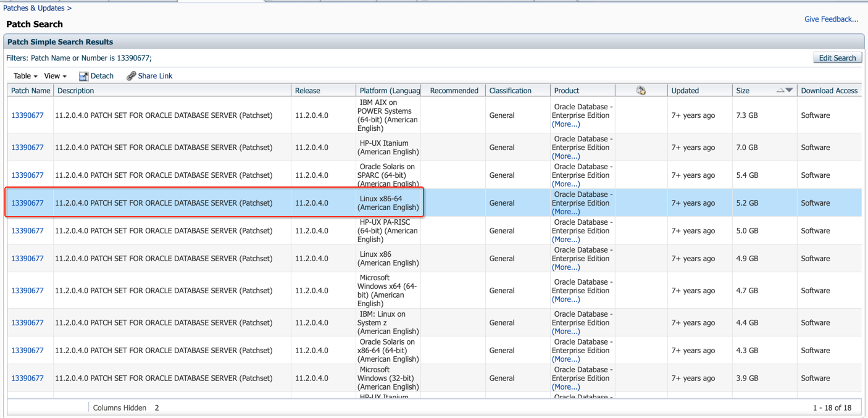Expand (More...) in the IBM AIX row
The height and width of the screenshot is (418, 868).
[565, 124]
